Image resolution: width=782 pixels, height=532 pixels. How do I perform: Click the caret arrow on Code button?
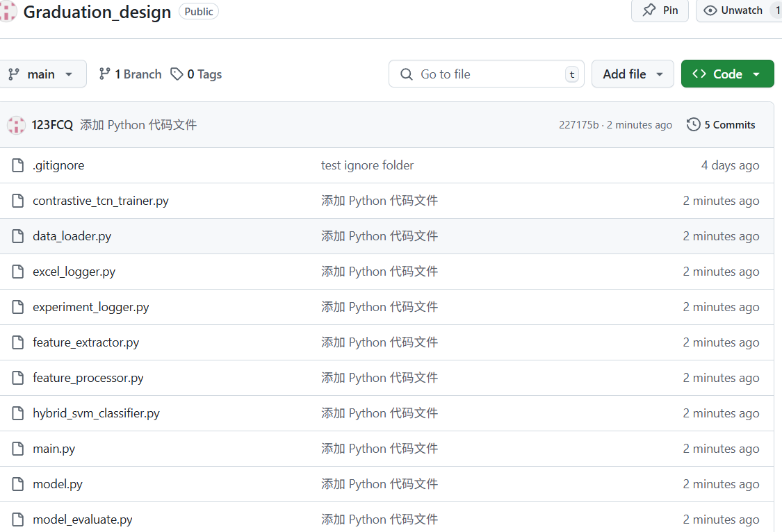click(756, 74)
